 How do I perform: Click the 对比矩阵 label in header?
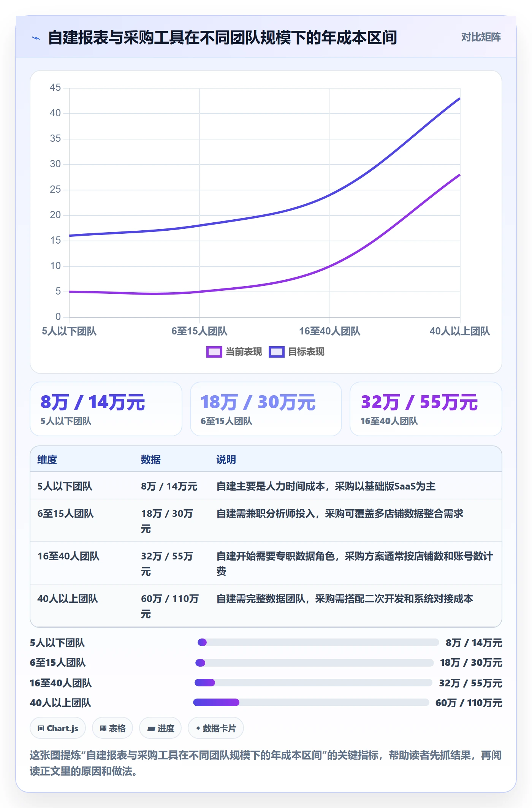[481, 37]
